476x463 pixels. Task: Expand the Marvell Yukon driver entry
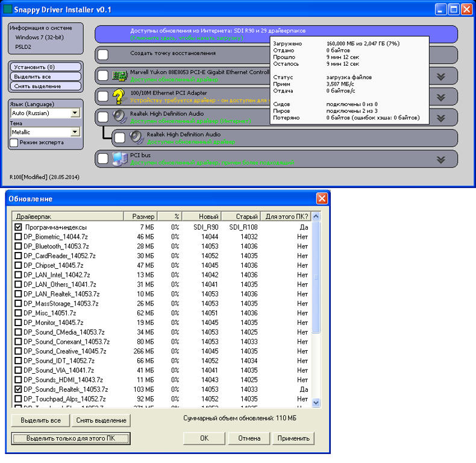(441, 77)
